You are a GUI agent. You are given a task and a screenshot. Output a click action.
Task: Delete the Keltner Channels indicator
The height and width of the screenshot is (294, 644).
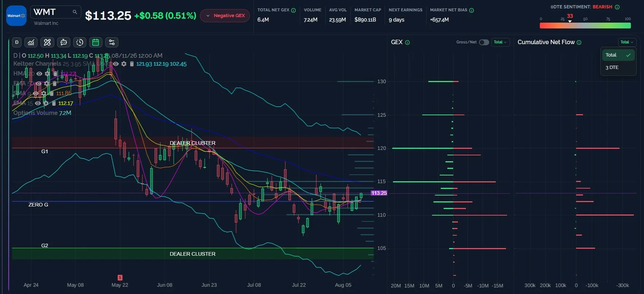click(x=132, y=64)
